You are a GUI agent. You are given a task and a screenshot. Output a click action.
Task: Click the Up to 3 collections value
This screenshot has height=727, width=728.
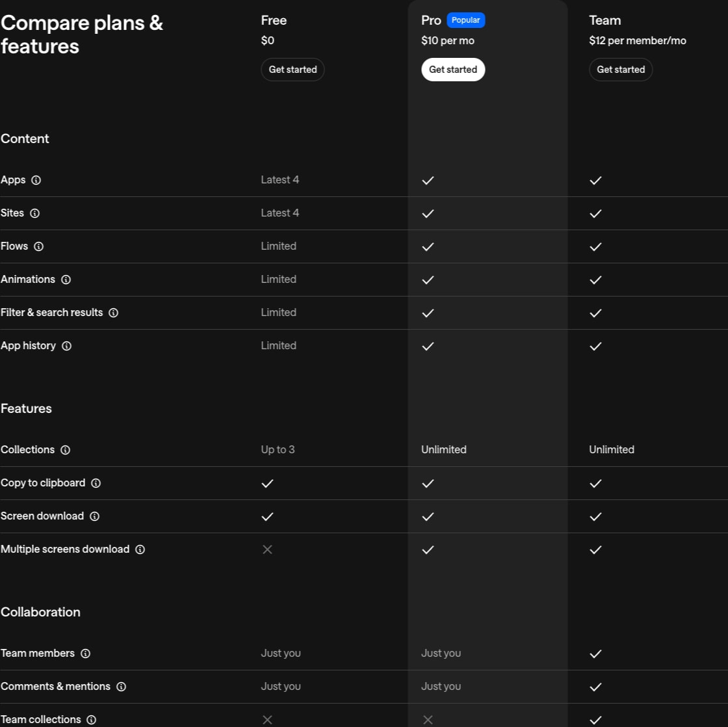(x=278, y=450)
